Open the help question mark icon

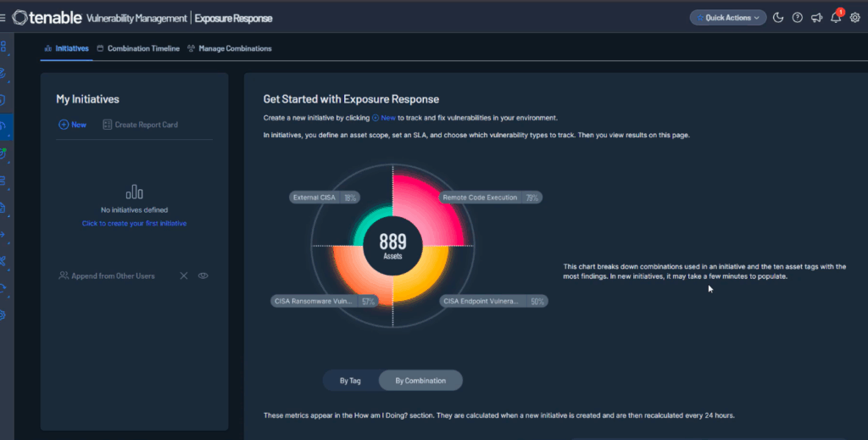[798, 18]
